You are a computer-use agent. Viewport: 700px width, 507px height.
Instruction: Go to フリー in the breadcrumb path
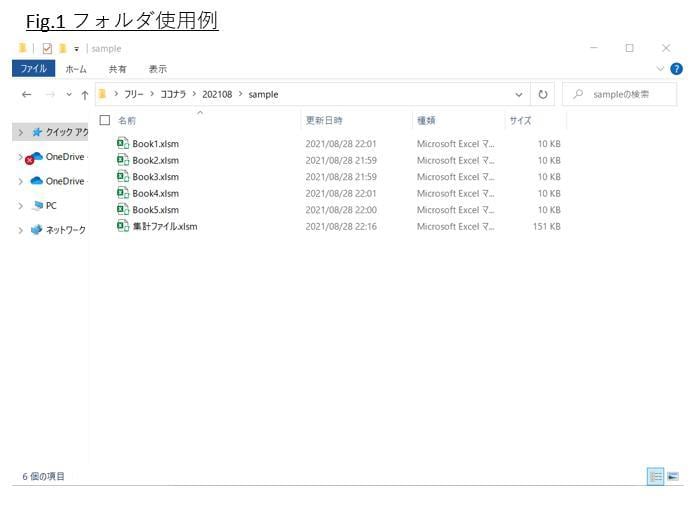(x=133, y=95)
